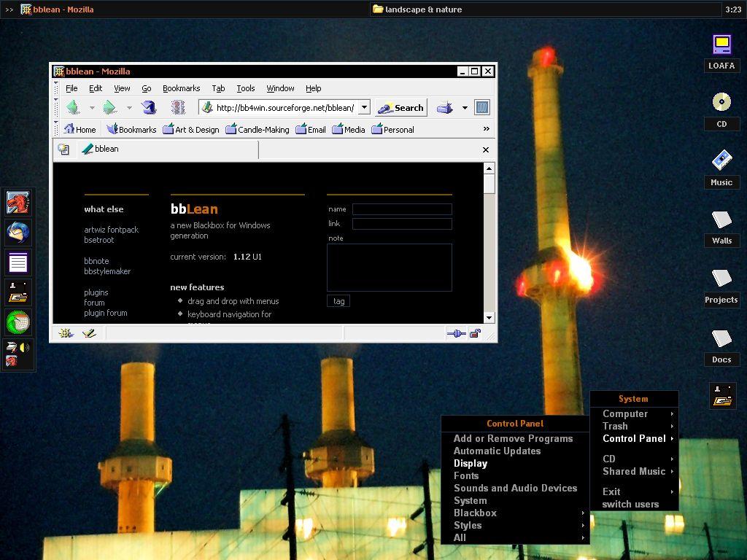Click the network folder icon on the desktop

click(x=722, y=396)
